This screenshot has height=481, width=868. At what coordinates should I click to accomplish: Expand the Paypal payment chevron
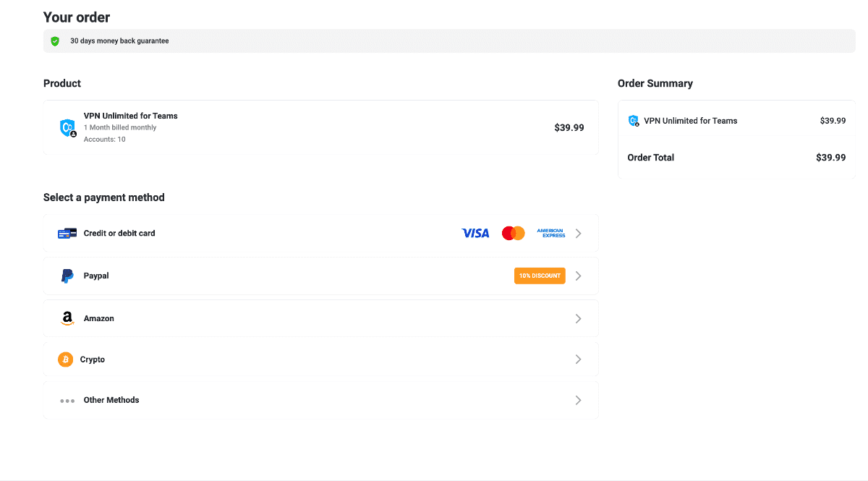coord(578,276)
